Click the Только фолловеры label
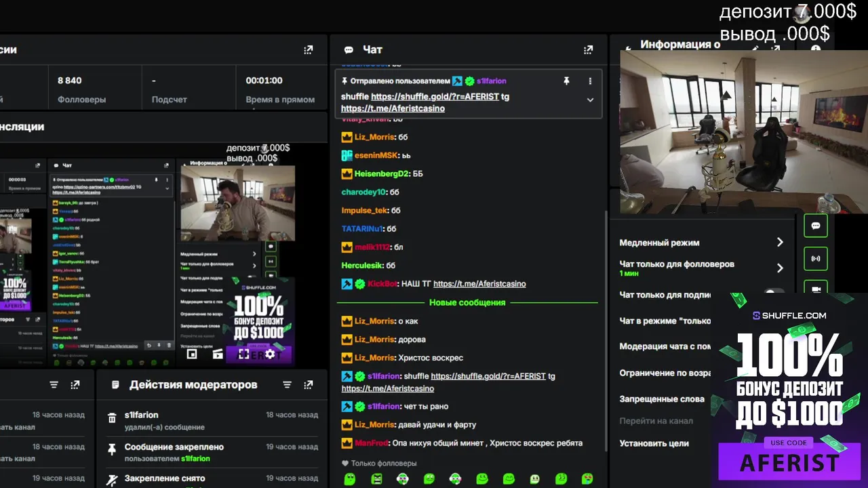 point(384,464)
